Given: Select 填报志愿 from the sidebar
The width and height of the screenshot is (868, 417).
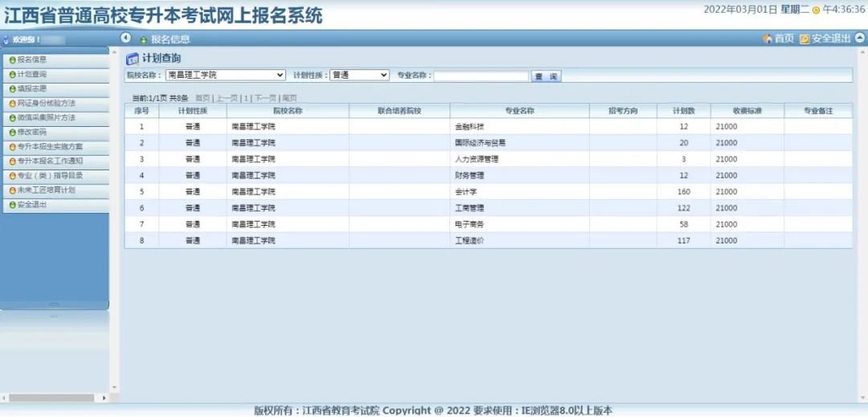Looking at the screenshot, I should (32, 88).
